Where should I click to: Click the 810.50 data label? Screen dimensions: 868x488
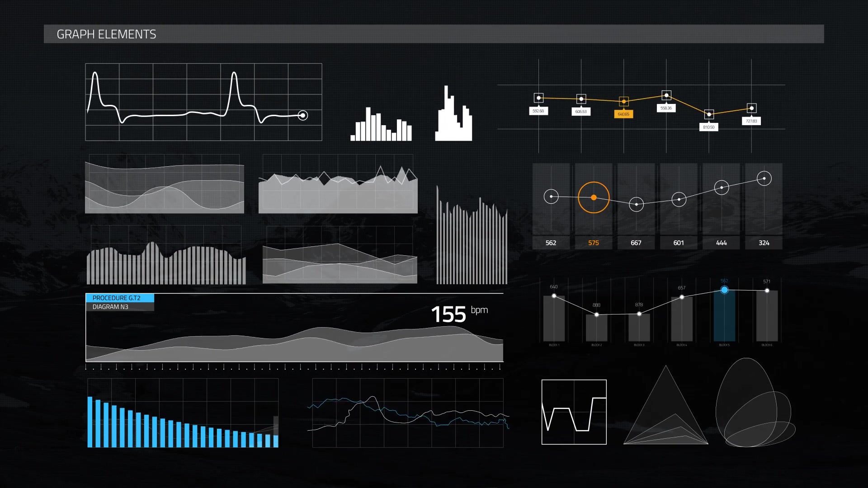click(x=708, y=127)
